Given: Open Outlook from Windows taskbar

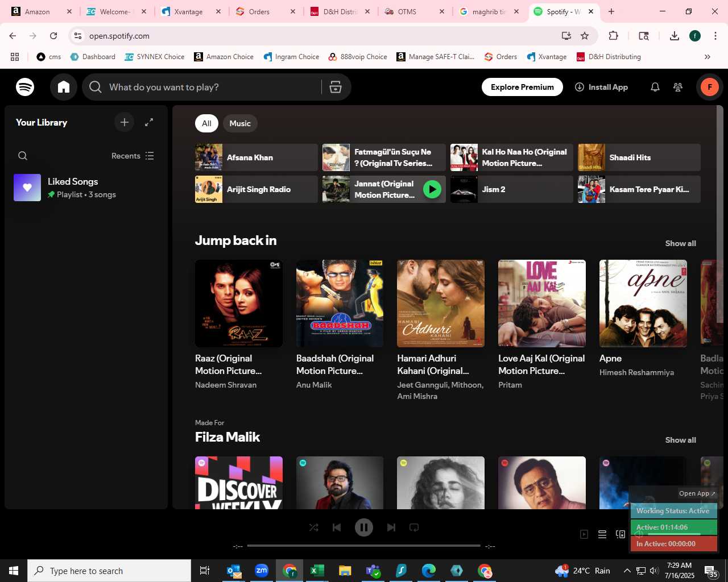Looking at the screenshot, I should coord(233,571).
